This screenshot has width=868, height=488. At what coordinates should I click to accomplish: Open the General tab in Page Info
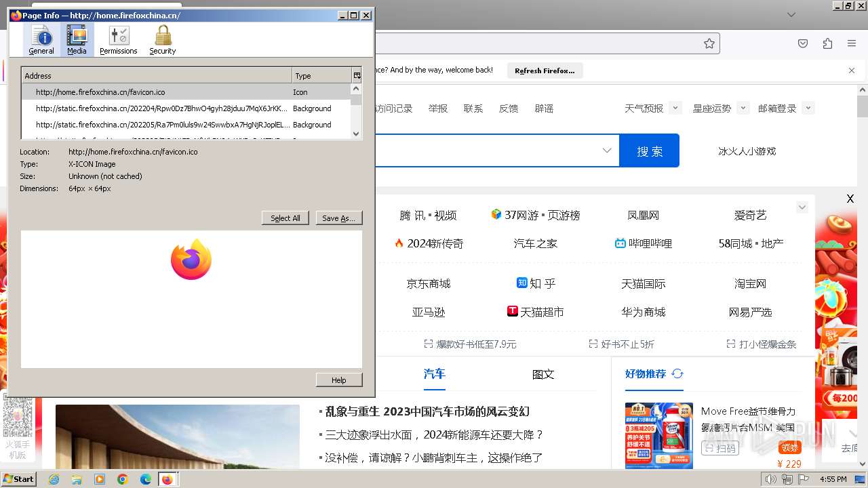[41, 40]
